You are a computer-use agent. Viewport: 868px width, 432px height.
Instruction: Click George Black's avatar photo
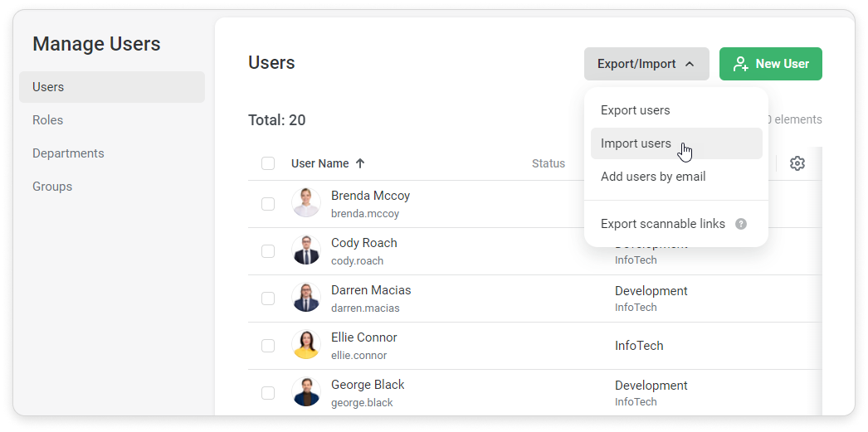click(x=306, y=391)
